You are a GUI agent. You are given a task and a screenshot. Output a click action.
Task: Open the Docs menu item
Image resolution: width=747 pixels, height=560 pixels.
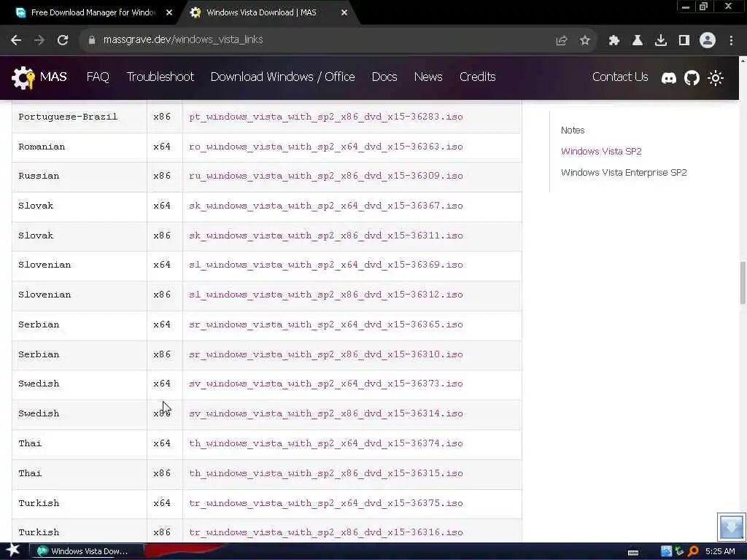click(384, 77)
